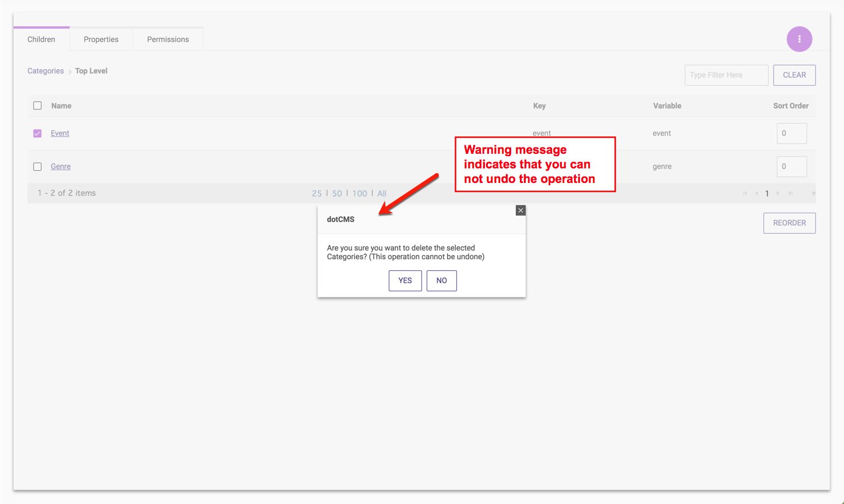Close the dotCMS dialog with X
The width and height of the screenshot is (844, 504).
click(x=521, y=210)
